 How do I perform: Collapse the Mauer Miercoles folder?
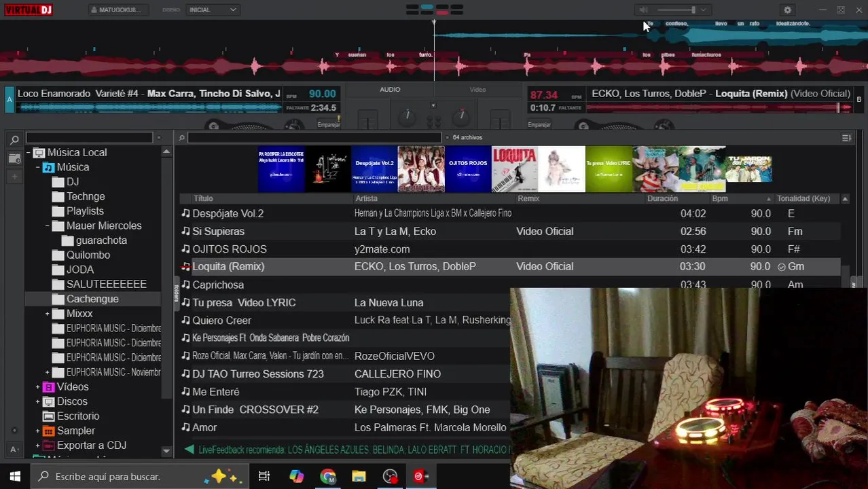pos(48,226)
